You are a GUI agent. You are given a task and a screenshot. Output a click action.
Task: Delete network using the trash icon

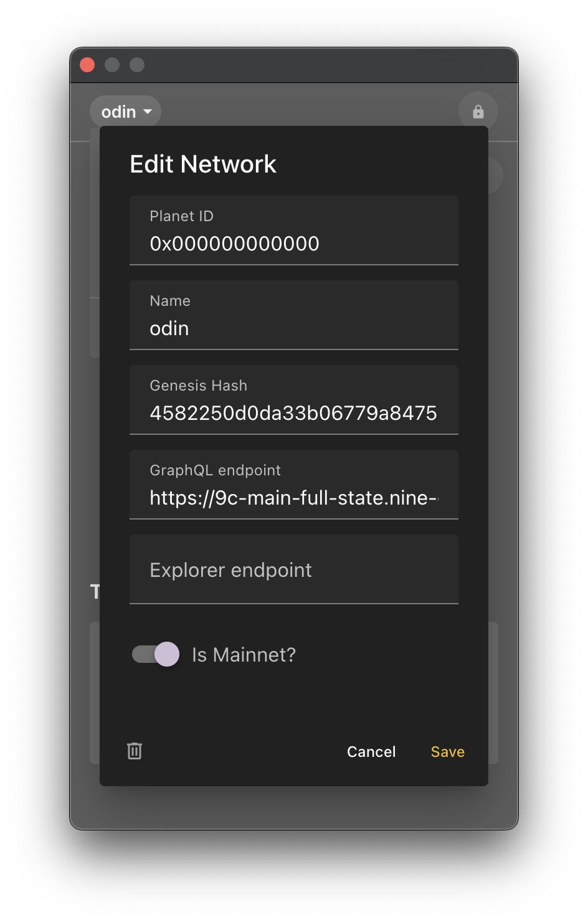(135, 751)
